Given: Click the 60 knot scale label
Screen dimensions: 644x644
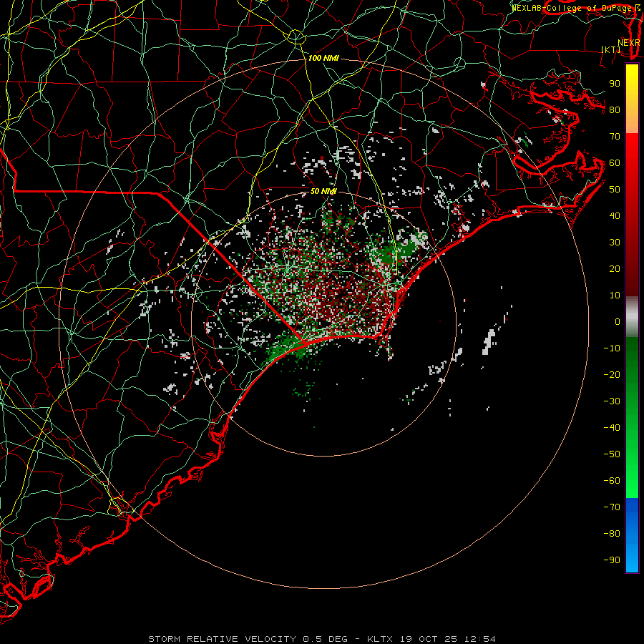Looking at the screenshot, I should click(x=615, y=163).
